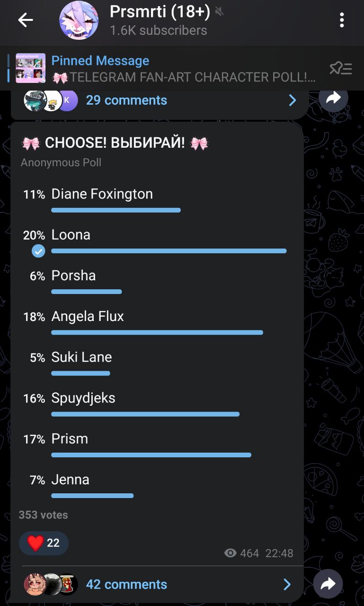Tap the share arrow beside 42 comments
The height and width of the screenshot is (606, 364).
click(328, 584)
